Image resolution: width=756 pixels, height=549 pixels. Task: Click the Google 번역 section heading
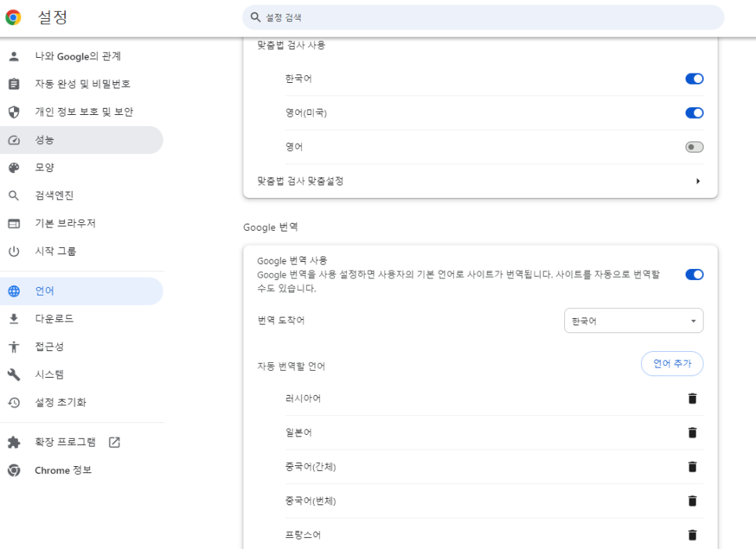[x=271, y=228]
